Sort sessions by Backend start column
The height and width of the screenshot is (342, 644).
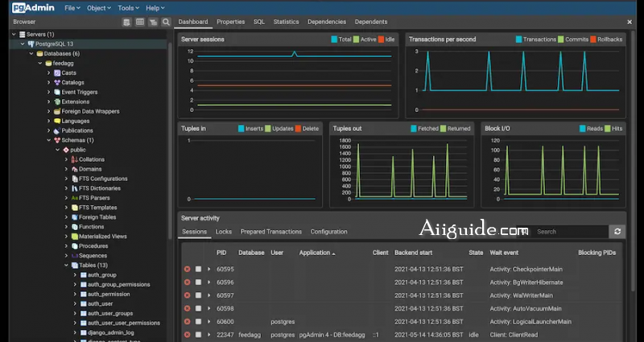[x=413, y=253]
